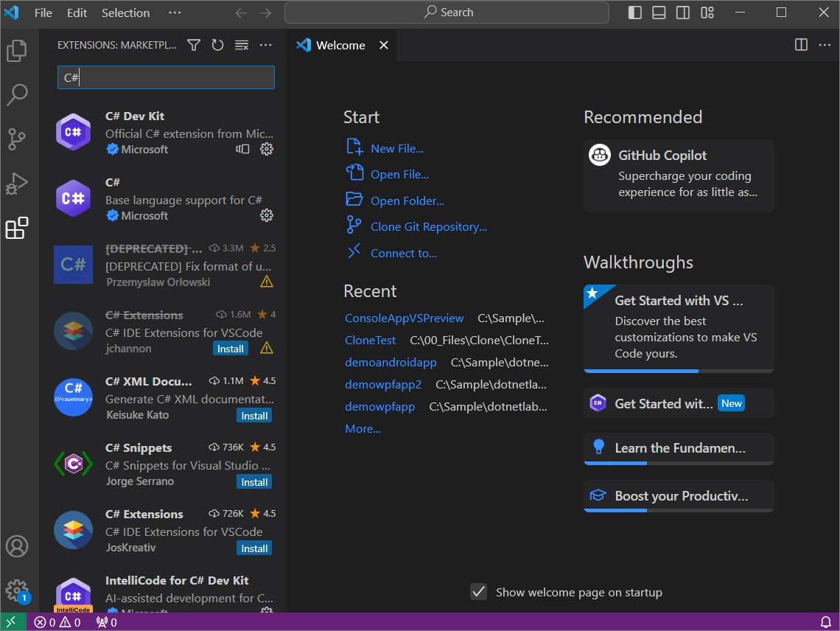Screen dimensions: 840x631
Task: Open the Edit menu
Action: (77, 13)
